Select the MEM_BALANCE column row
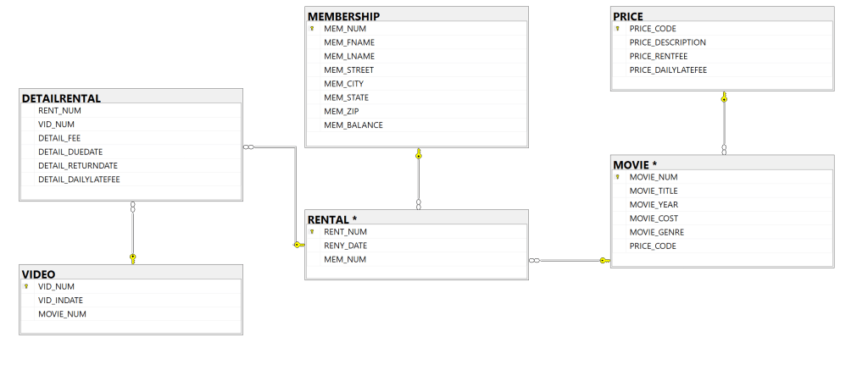The image size is (868, 365). click(353, 125)
